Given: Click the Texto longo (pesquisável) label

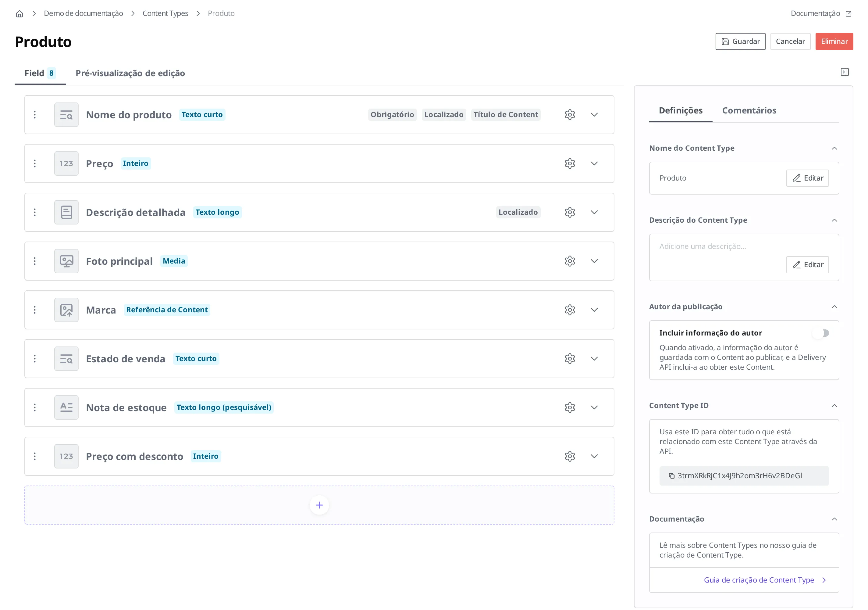Looking at the screenshot, I should [224, 407].
